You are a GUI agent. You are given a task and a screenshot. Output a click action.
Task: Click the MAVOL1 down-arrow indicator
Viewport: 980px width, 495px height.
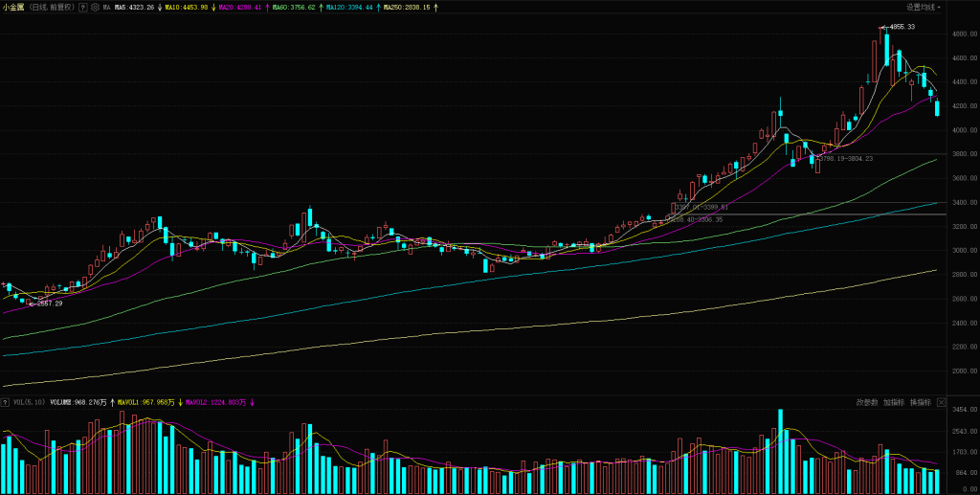[180, 403]
